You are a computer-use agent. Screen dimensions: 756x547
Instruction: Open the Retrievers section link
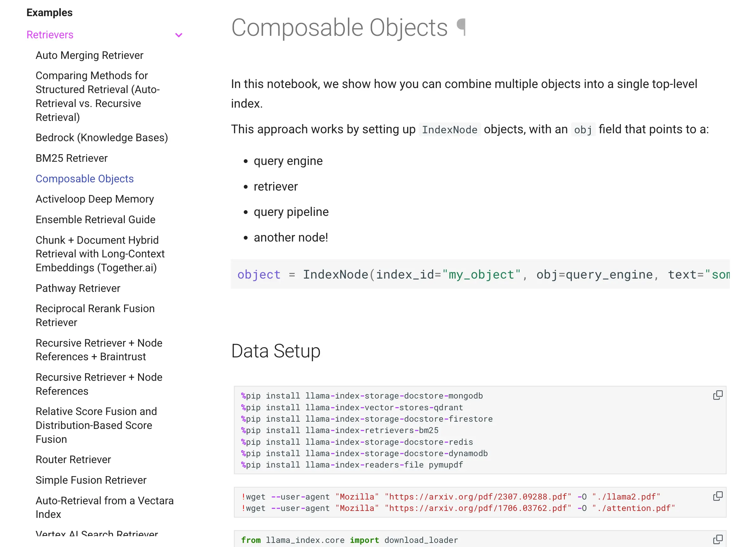click(50, 35)
